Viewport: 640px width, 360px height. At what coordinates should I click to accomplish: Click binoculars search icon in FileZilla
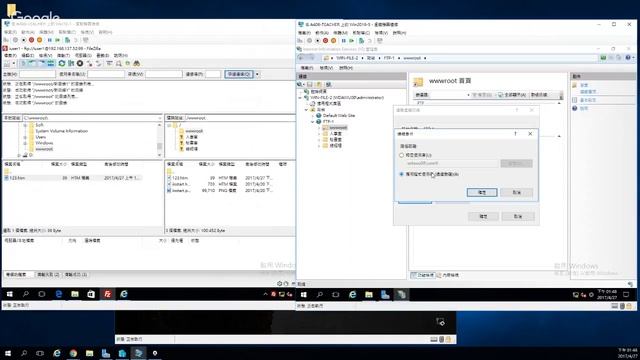tap(137, 63)
